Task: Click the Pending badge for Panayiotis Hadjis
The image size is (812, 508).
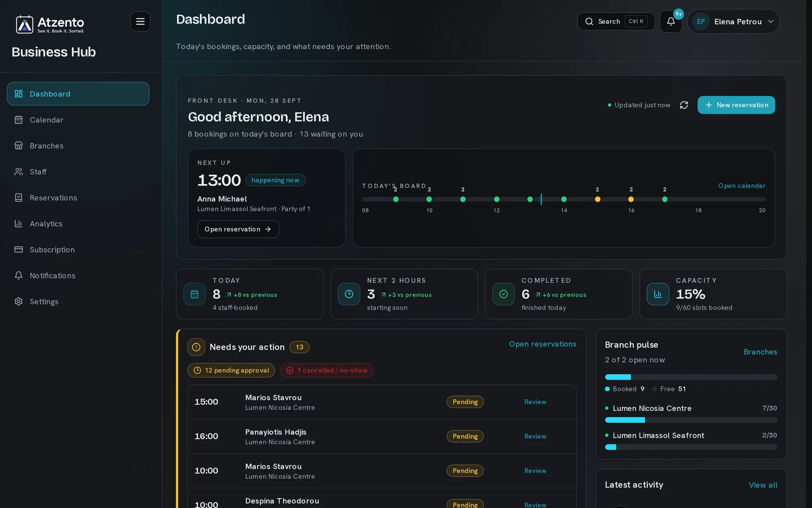Action: (465, 437)
